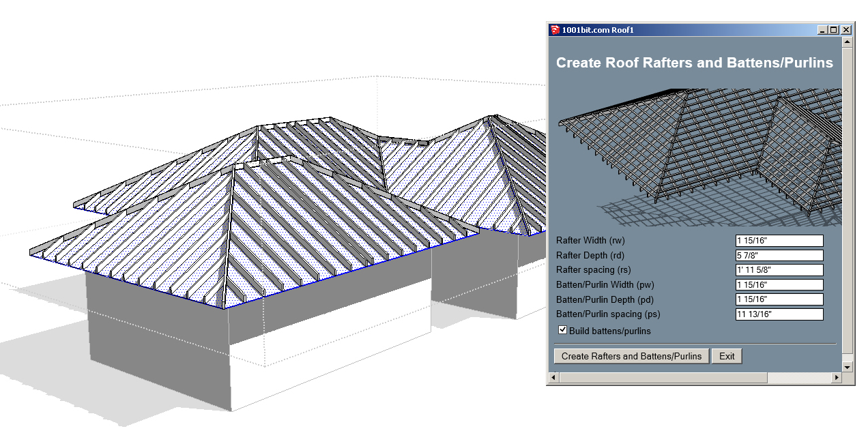Click the vertical scrollbar down arrow
This screenshot has width=868, height=446.
pyautogui.click(x=847, y=367)
